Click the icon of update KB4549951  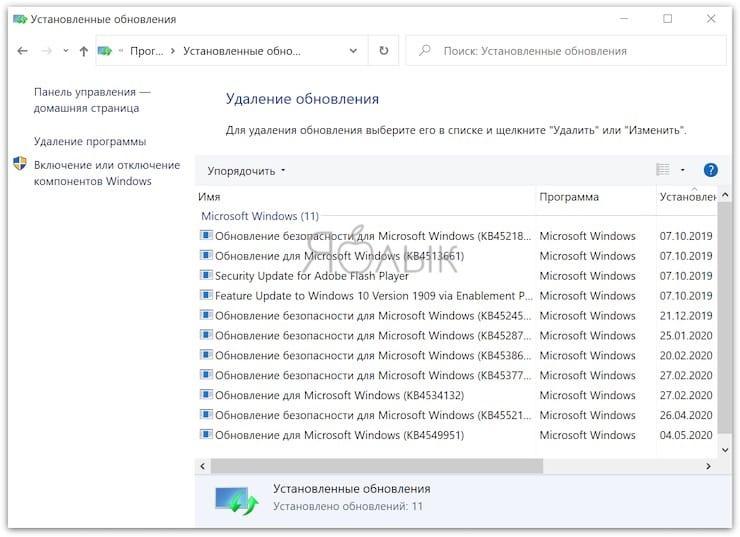(x=206, y=434)
